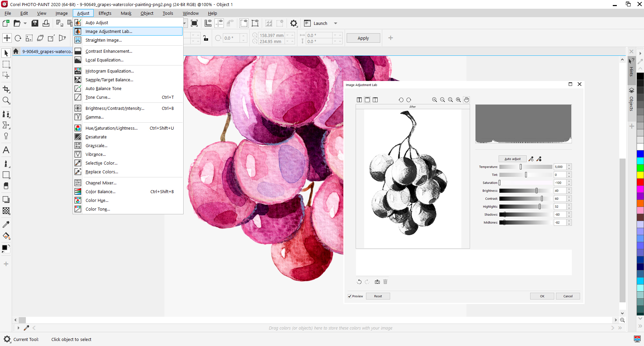Reset the Image Adjustment Lab settings
644x346 pixels.
click(378, 296)
